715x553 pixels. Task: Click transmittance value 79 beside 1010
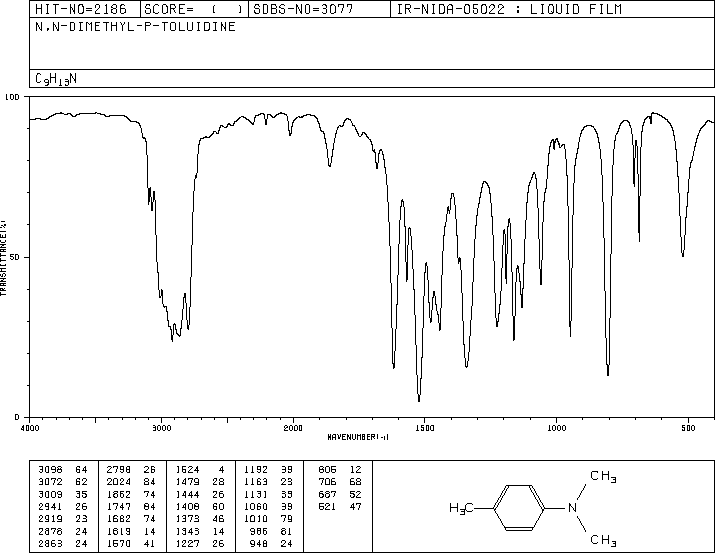(286, 519)
